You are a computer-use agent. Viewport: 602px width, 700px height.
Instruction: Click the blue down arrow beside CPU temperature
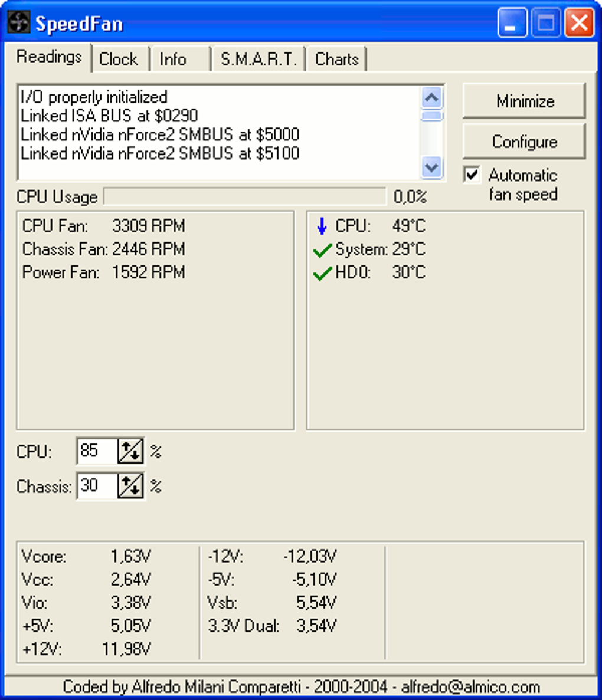click(x=321, y=226)
